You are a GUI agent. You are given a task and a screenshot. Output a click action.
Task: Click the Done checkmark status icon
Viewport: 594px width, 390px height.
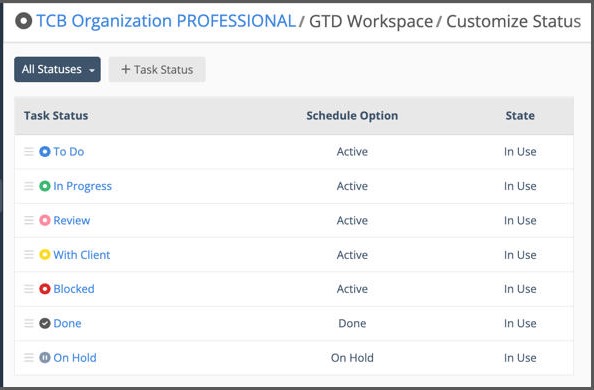tap(45, 323)
